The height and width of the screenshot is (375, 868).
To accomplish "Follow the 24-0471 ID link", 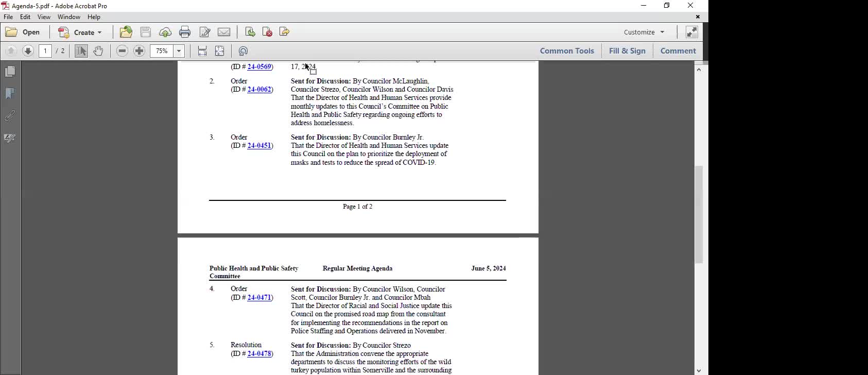I will click(x=259, y=297).
